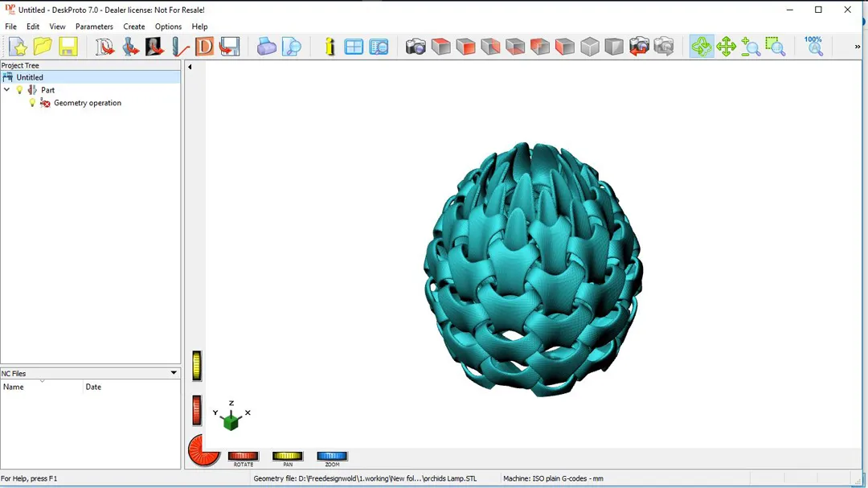The height and width of the screenshot is (488, 868).
Task: Collapse the Part node in Project Tree
Action: click(x=7, y=90)
